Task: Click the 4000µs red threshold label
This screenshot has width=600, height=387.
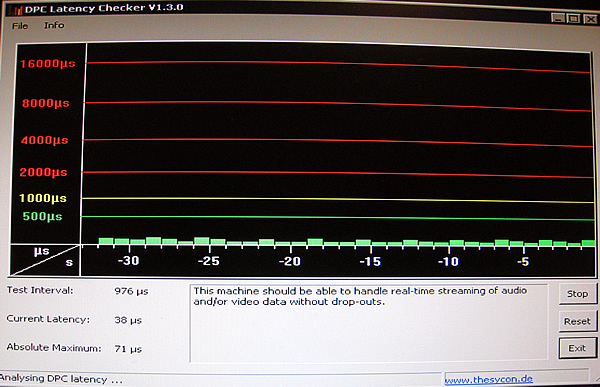Action: coord(44,140)
